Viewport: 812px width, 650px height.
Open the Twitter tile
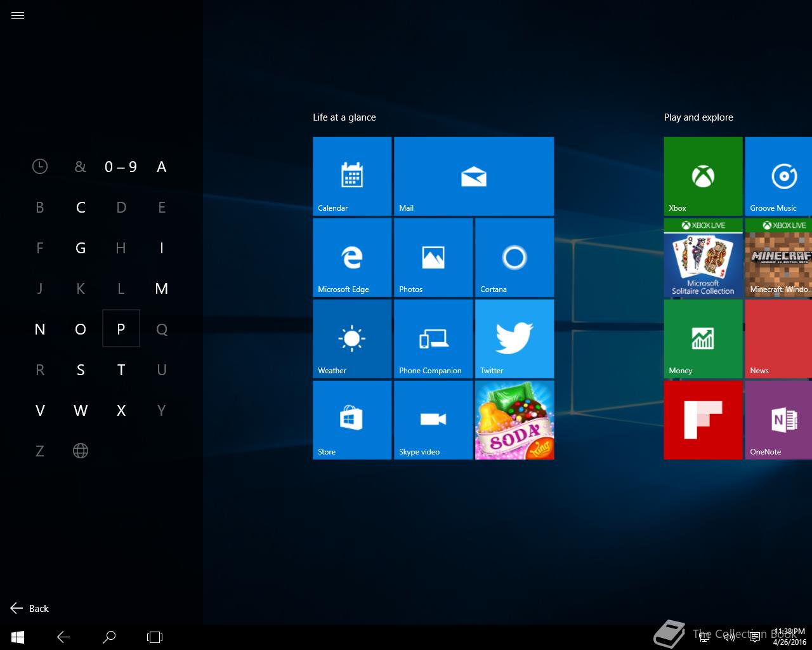coord(514,339)
